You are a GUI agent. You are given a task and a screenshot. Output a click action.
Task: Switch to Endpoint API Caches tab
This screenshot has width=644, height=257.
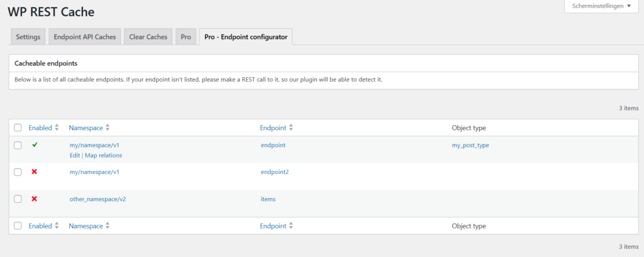click(x=85, y=36)
